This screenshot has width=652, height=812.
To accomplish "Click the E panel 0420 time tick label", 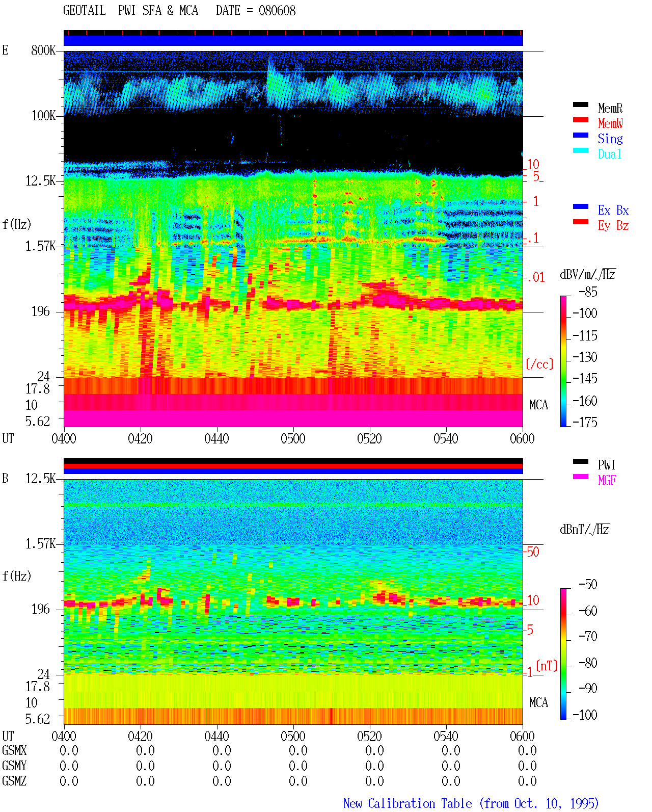I will tap(140, 438).
